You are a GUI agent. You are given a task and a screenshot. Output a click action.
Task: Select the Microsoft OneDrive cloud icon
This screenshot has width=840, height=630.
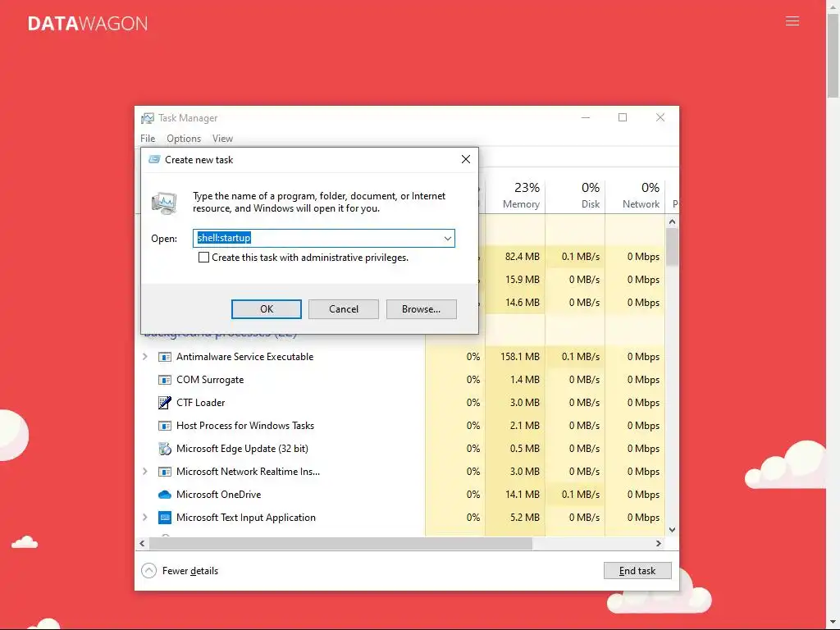point(164,495)
